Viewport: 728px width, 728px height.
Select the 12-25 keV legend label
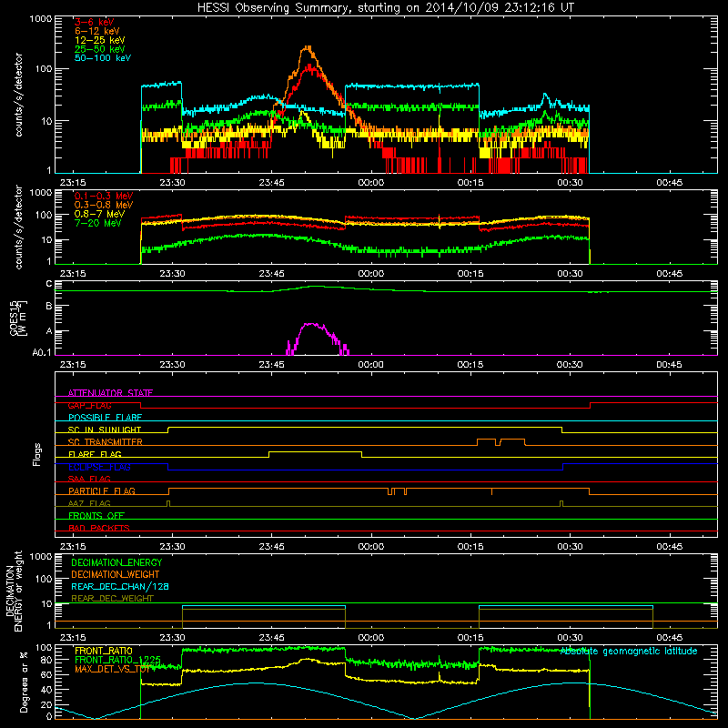(100, 40)
